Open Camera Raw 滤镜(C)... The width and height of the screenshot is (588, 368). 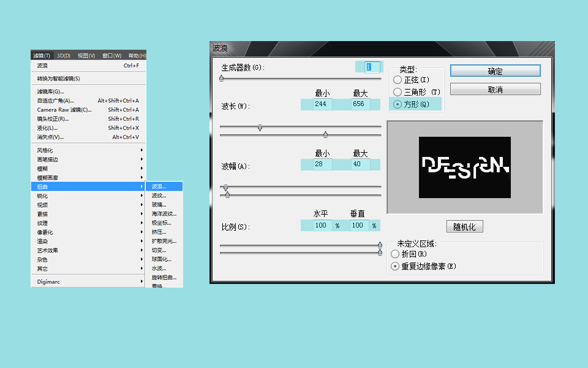pos(88,110)
